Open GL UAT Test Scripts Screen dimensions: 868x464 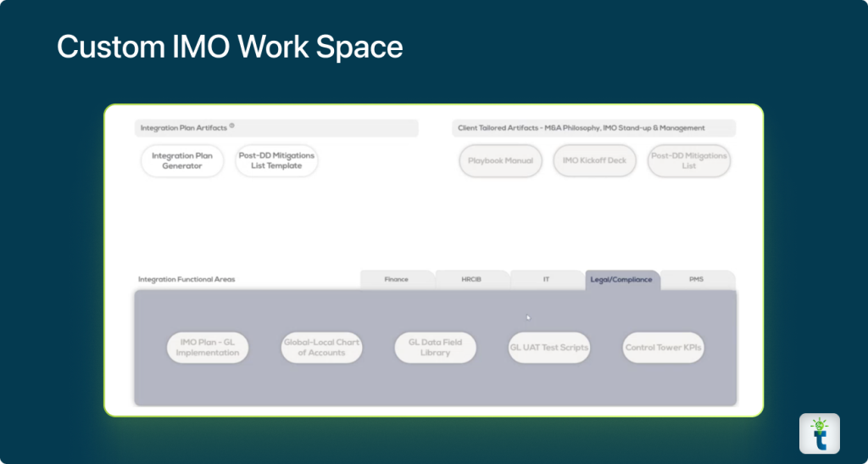pyautogui.click(x=548, y=348)
